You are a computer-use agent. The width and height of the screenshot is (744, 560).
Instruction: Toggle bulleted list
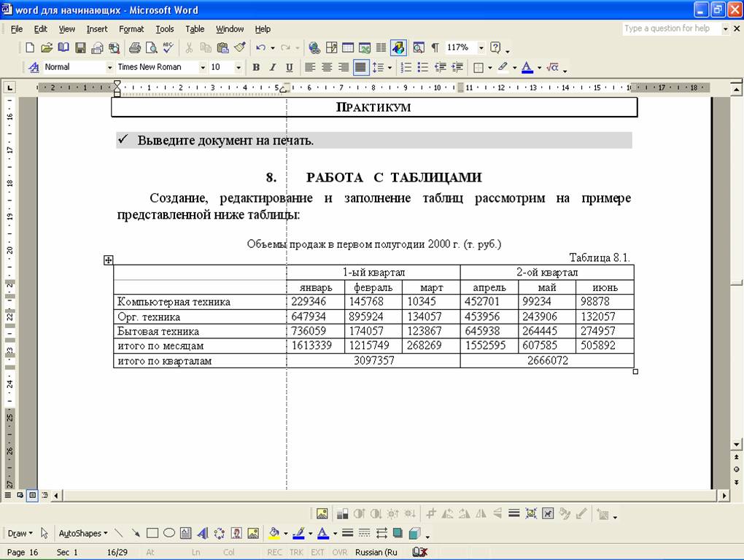click(423, 67)
